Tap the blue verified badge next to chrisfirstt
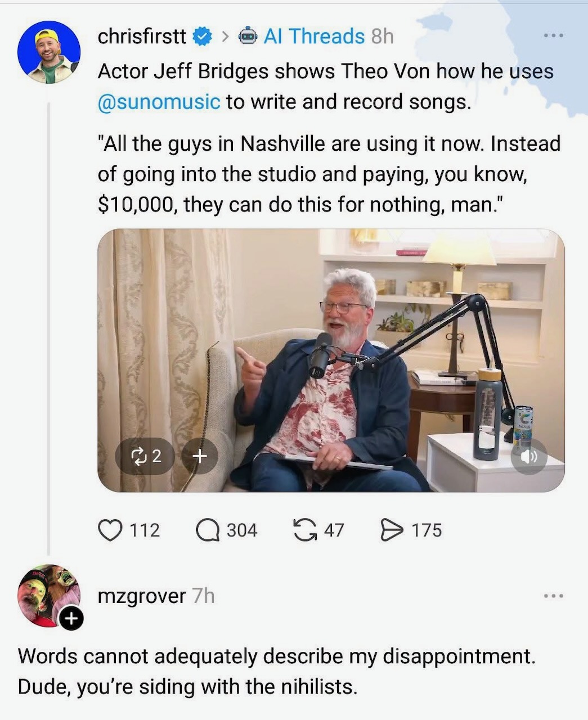588x720 pixels. tap(202, 37)
